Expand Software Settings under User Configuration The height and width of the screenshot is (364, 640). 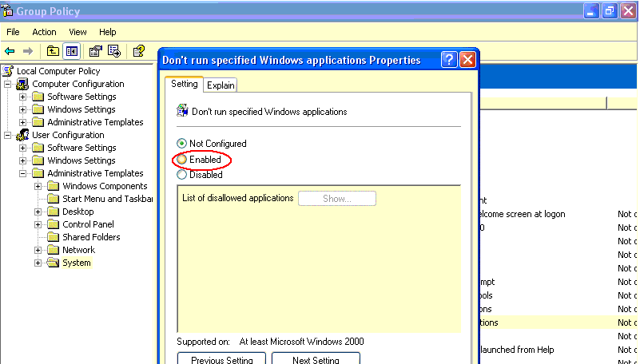[23, 148]
